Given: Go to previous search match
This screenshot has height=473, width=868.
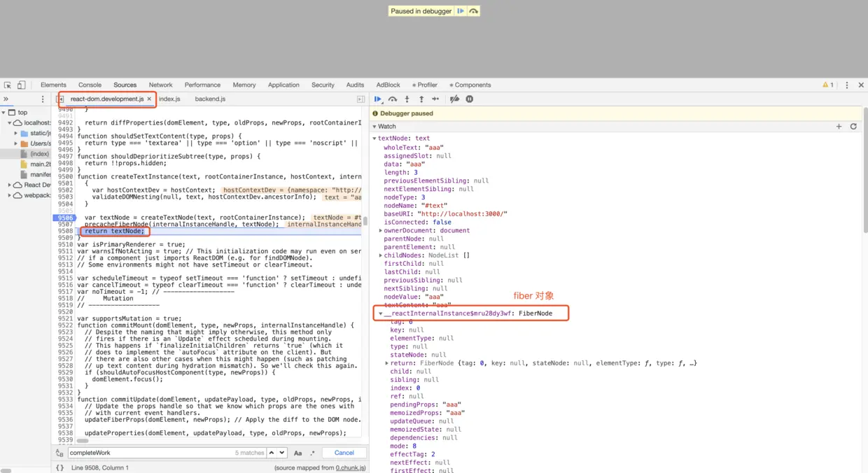Looking at the screenshot, I should (x=273, y=453).
